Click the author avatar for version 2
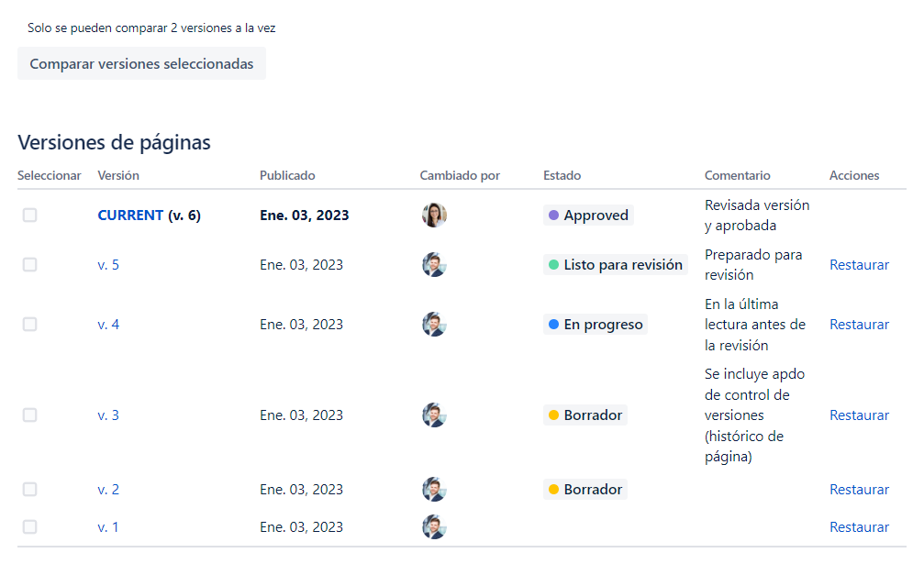This screenshot has height=564, width=924. (434, 490)
